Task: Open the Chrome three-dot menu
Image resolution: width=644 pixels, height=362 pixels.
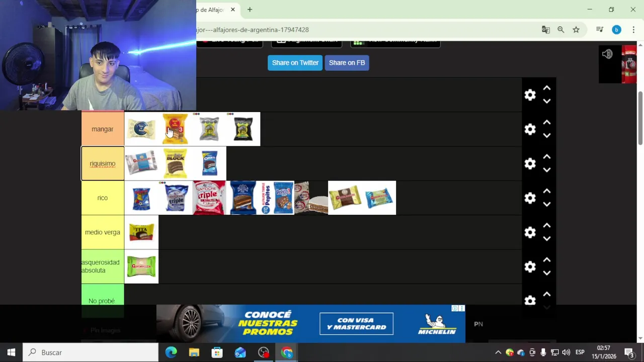Action: 633,30
